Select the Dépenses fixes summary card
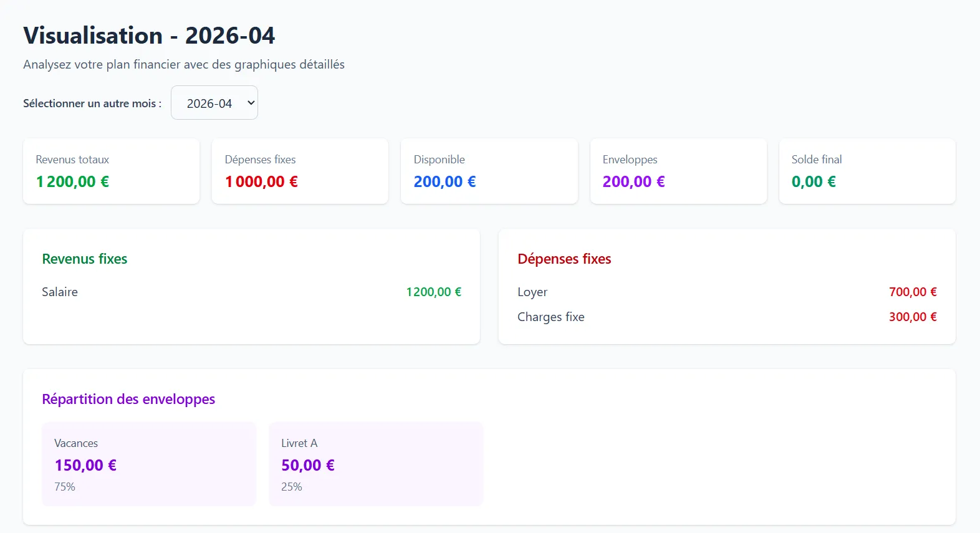Screen dimensions: 980x533 300,171
